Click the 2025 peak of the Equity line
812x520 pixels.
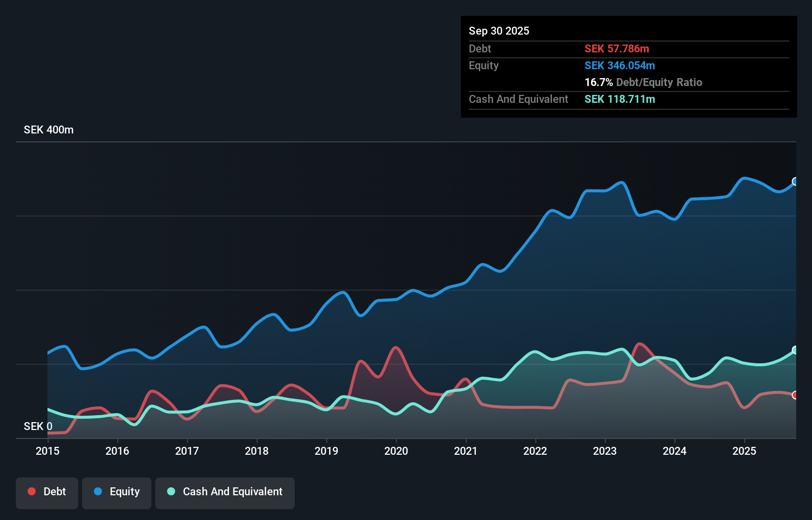pyautogui.click(x=744, y=178)
